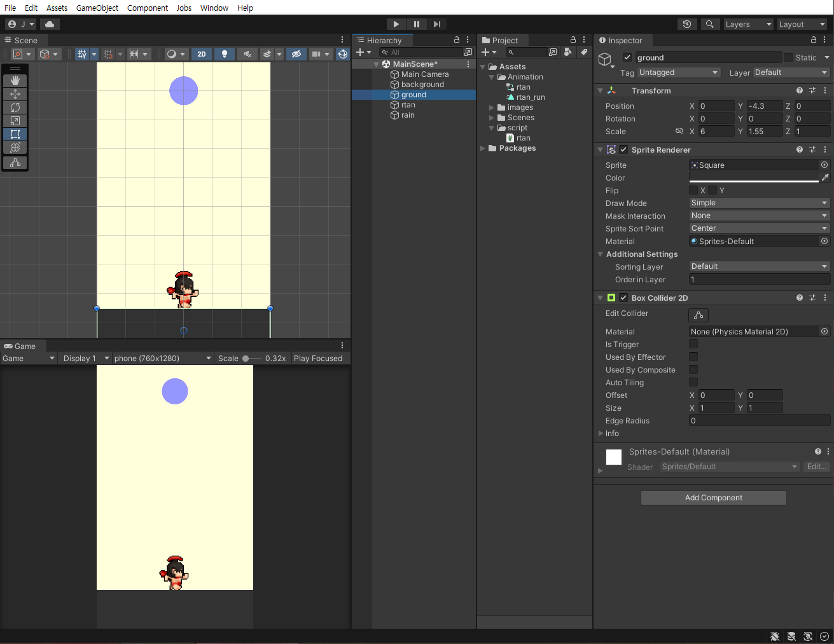Open the Assets menu
Screen dimensions: 834x644
tap(57, 8)
